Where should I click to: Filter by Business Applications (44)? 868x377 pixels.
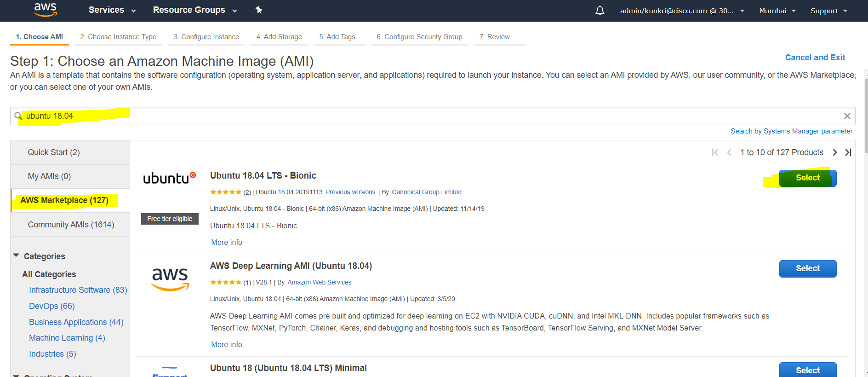pos(76,322)
